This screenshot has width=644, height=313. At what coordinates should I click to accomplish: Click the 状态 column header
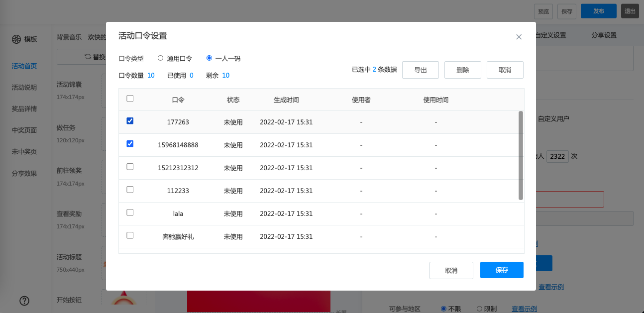click(x=233, y=100)
